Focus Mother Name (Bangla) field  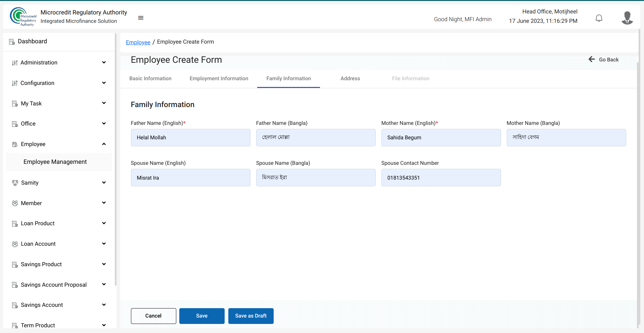pos(566,138)
